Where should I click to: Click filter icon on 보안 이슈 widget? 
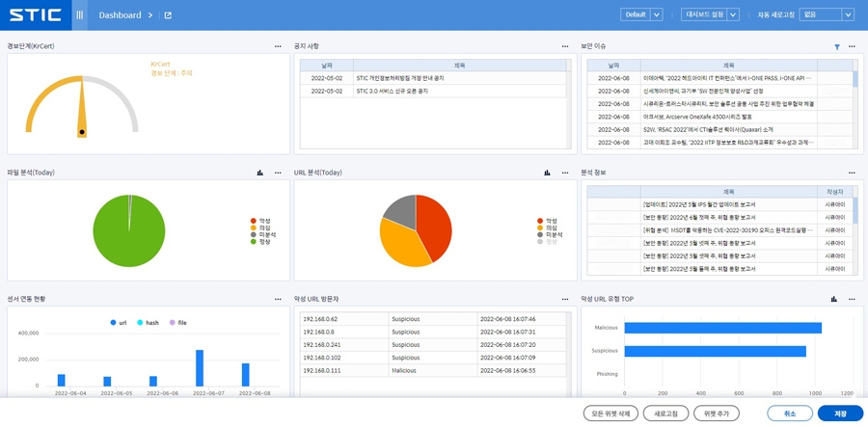click(836, 46)
